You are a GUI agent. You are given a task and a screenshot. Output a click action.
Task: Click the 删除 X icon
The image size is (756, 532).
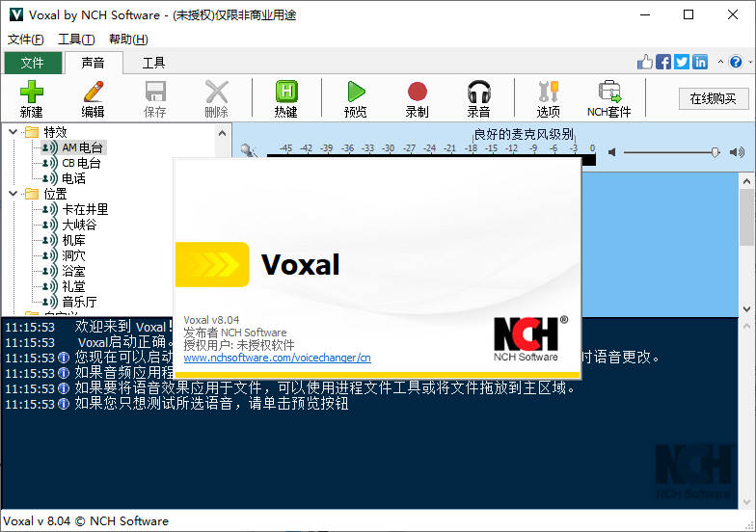(216, 92)
